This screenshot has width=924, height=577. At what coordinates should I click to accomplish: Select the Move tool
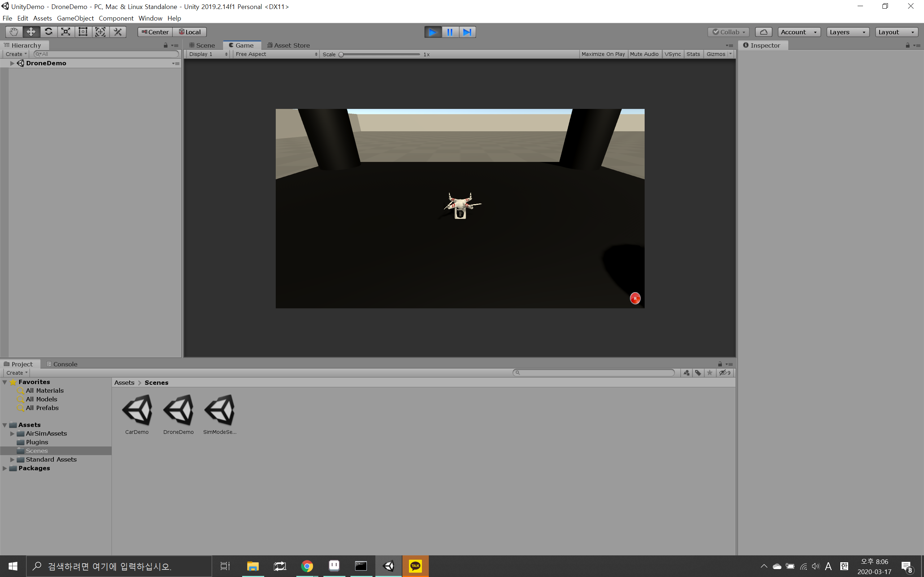coord(31,32)
